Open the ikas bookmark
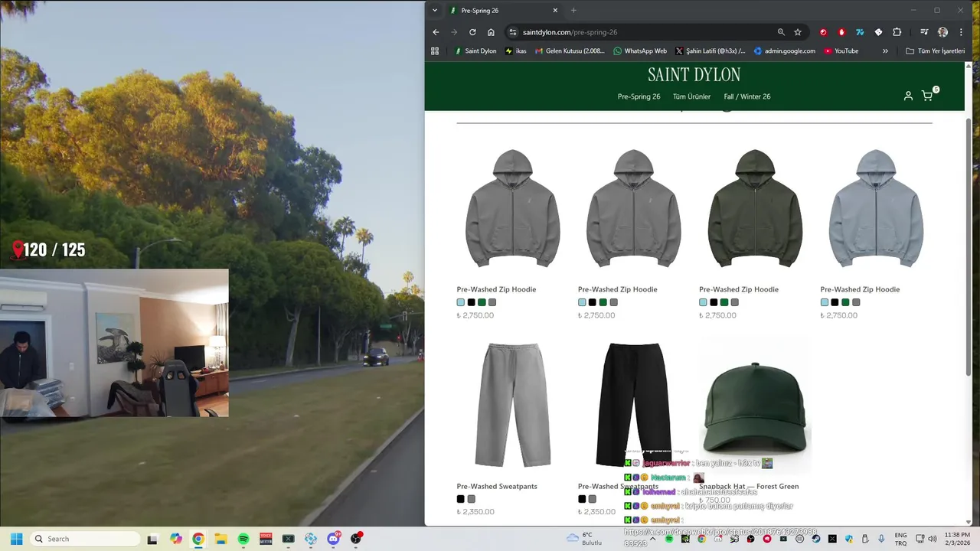The width and height of the screenshot is (980, 551). click(x=516, y=51)
